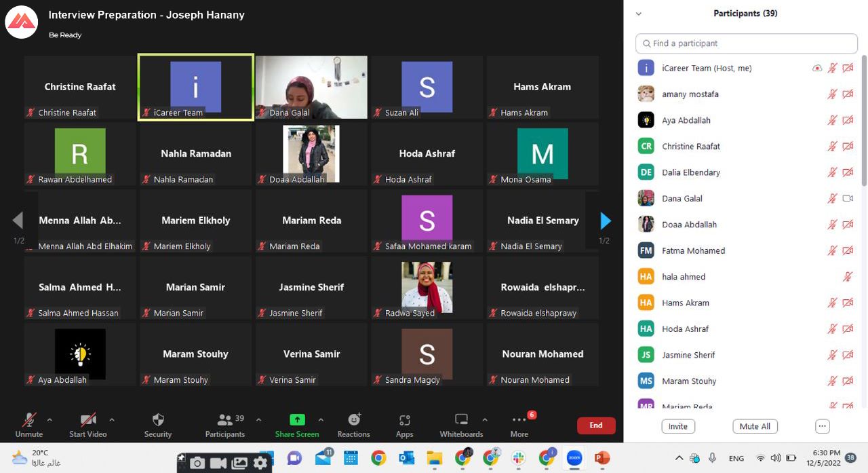Screen dimensions: 868x473
Task: Click the cloud recording icon beside iCareer Team
Action: click(817, 69)
